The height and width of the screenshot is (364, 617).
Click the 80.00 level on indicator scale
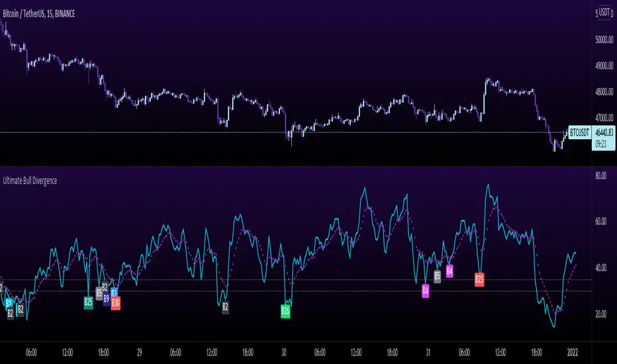pyautogui.click(x=600, y=175)
